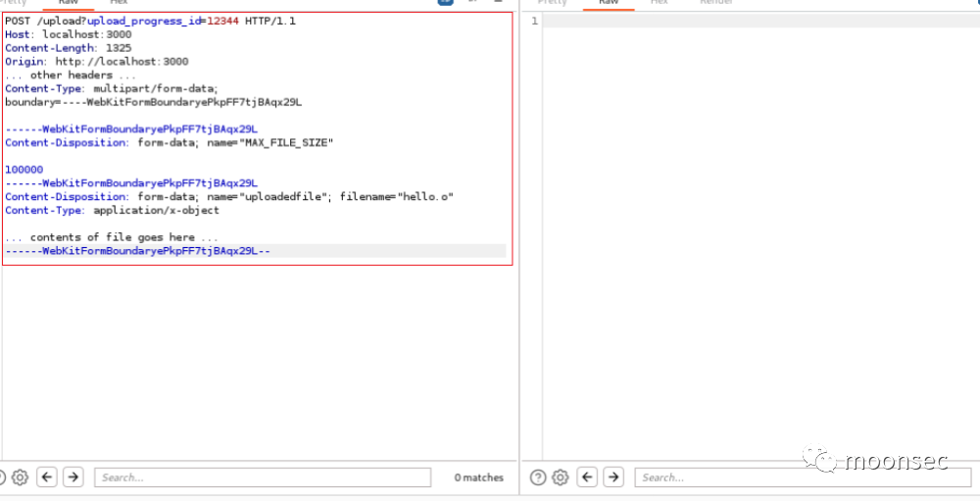This screenshot has height=501, width=980.
Task: Click the Content-Length: 1325 header
Action: pos(69,48)
